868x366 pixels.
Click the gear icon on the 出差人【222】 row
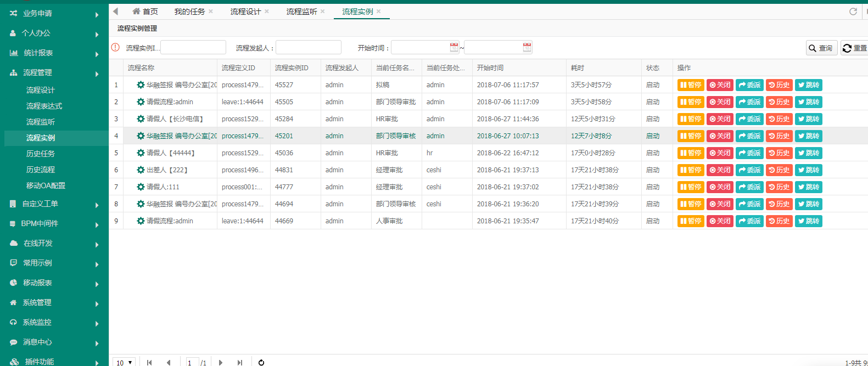[141, 170]
